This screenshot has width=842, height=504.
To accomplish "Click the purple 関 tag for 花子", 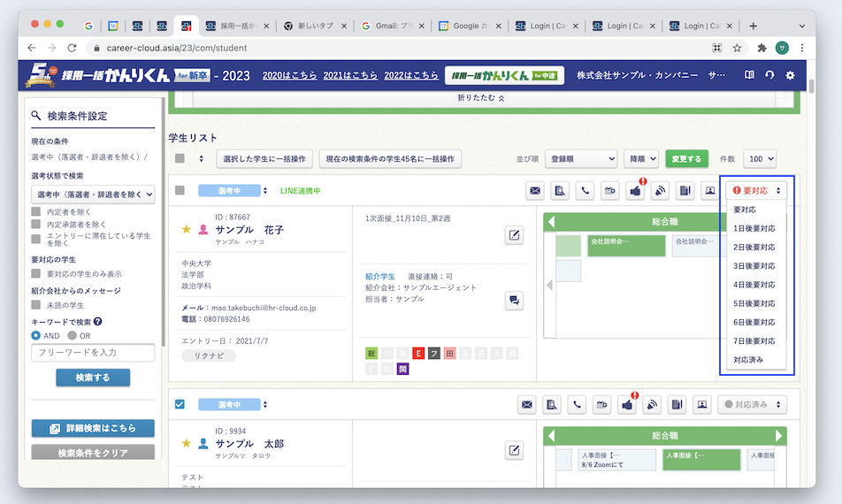I will click(402, 370).
